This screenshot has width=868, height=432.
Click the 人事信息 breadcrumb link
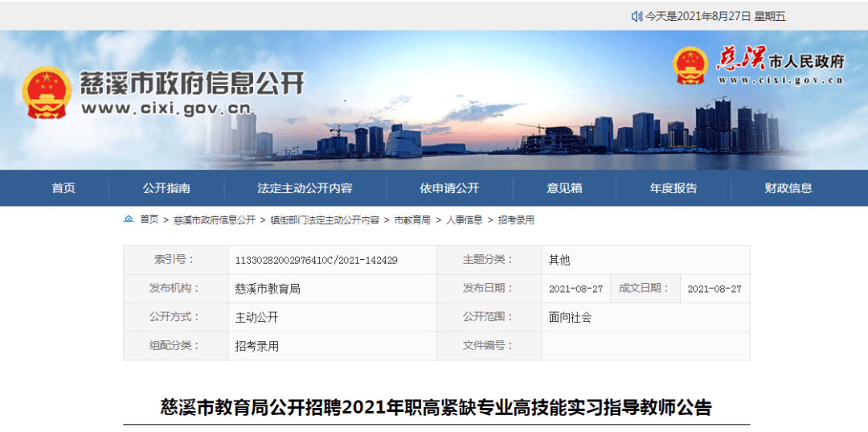[465, 220]
